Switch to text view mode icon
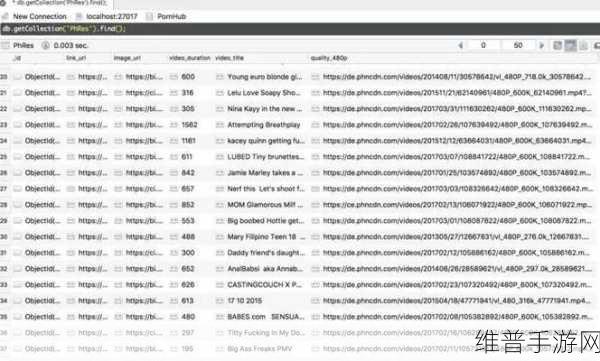The height and width of the screenshot is (361, 600). click(x=583, y=46)
